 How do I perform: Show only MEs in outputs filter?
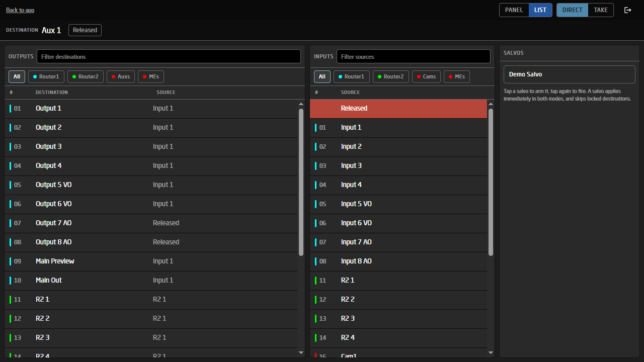[151, 76]
